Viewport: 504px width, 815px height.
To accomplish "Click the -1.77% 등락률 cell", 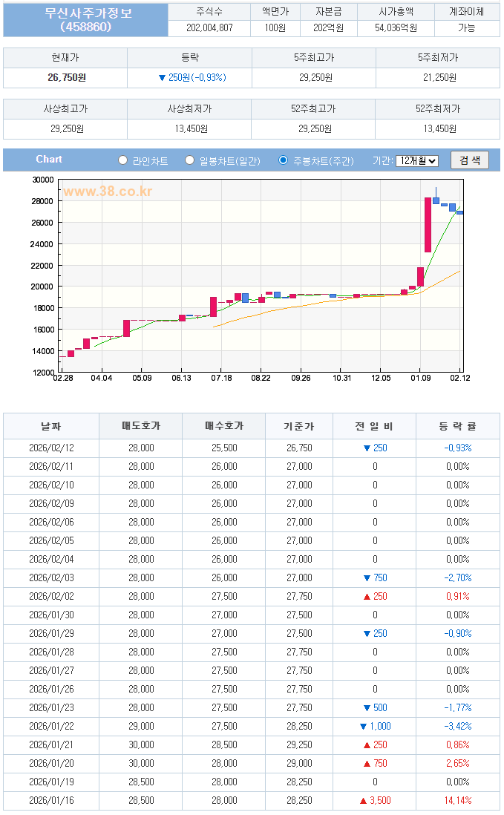I will (458, 708).
